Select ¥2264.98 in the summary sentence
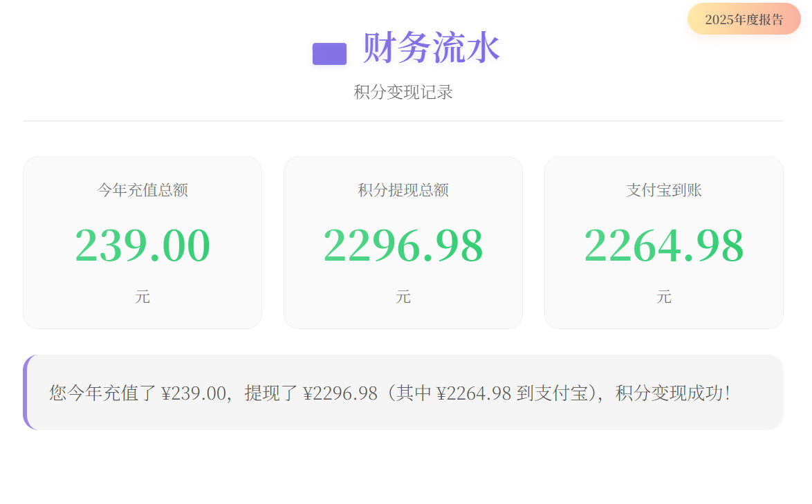 click(x=474, y=393)
